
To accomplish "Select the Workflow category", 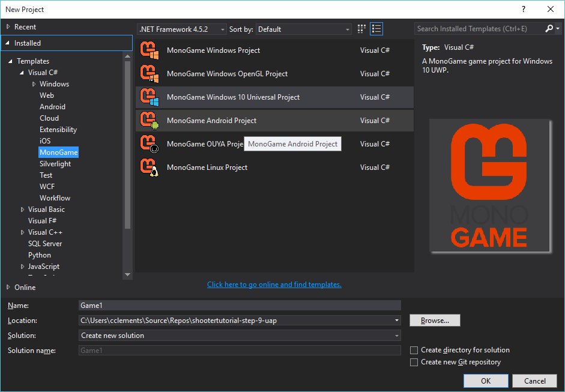I will pyautogui.click(x=55, y=198).
